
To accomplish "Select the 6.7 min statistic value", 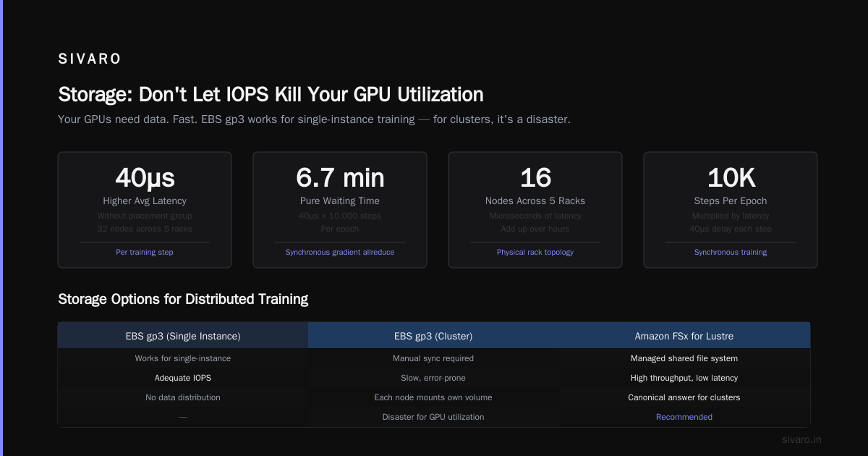I will tap(340, 177).
